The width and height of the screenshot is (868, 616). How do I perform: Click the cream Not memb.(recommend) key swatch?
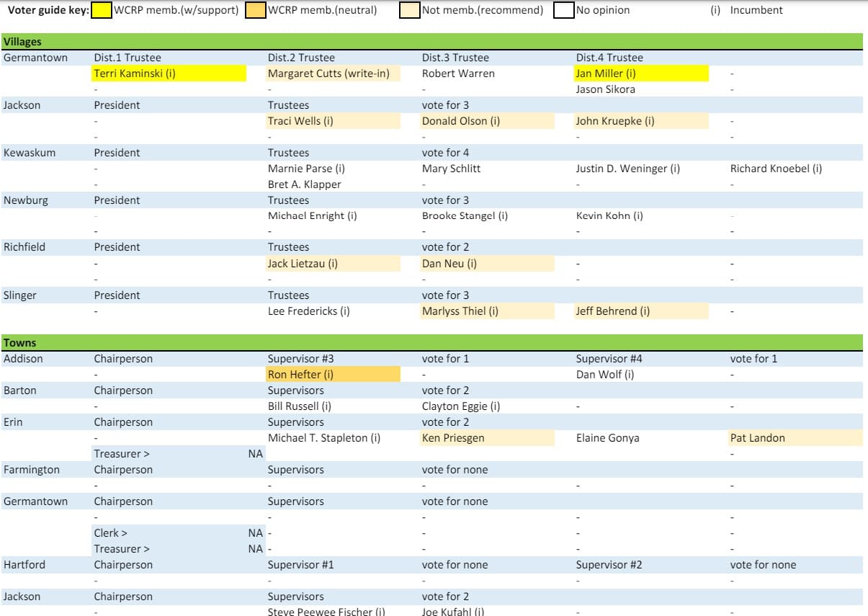[410, 11]
